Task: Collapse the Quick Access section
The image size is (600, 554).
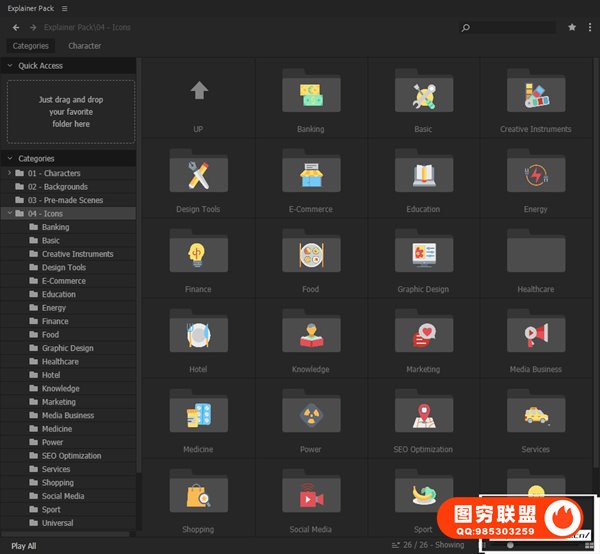Action: [10, 66]
